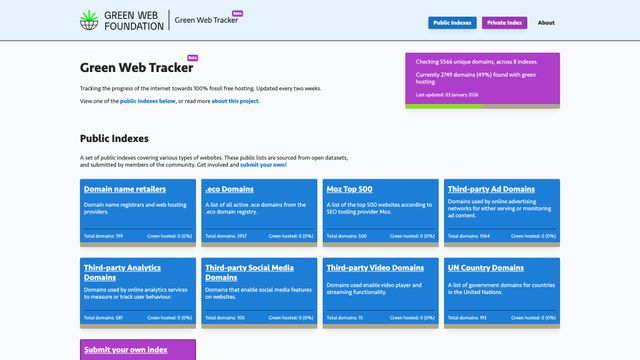Image resolution: width=640 pixels, height=360 pixels.
Task: Open the Private Index nav button
Action: 504,23
